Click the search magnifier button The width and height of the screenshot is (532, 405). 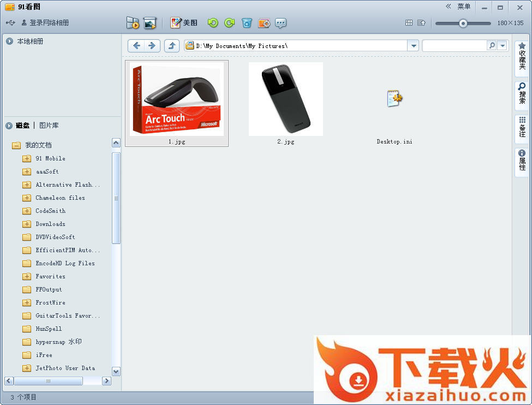click(x=492, y=45)
